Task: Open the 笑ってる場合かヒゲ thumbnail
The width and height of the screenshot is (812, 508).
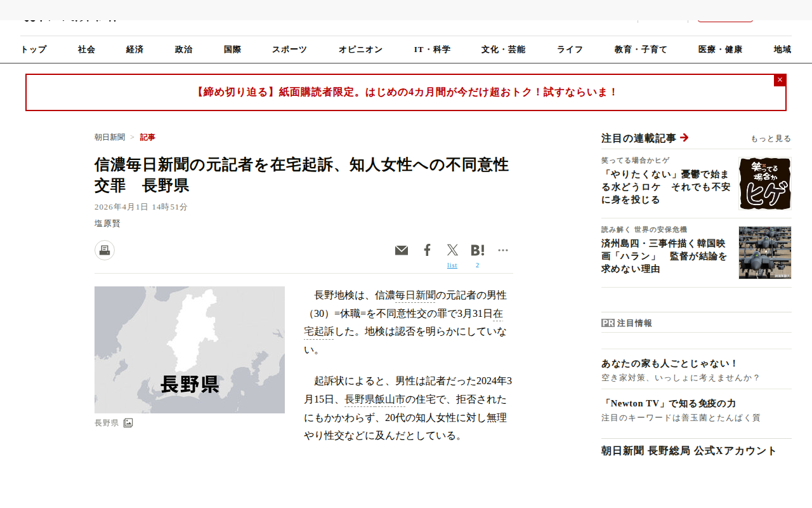Action: point(765,184)
